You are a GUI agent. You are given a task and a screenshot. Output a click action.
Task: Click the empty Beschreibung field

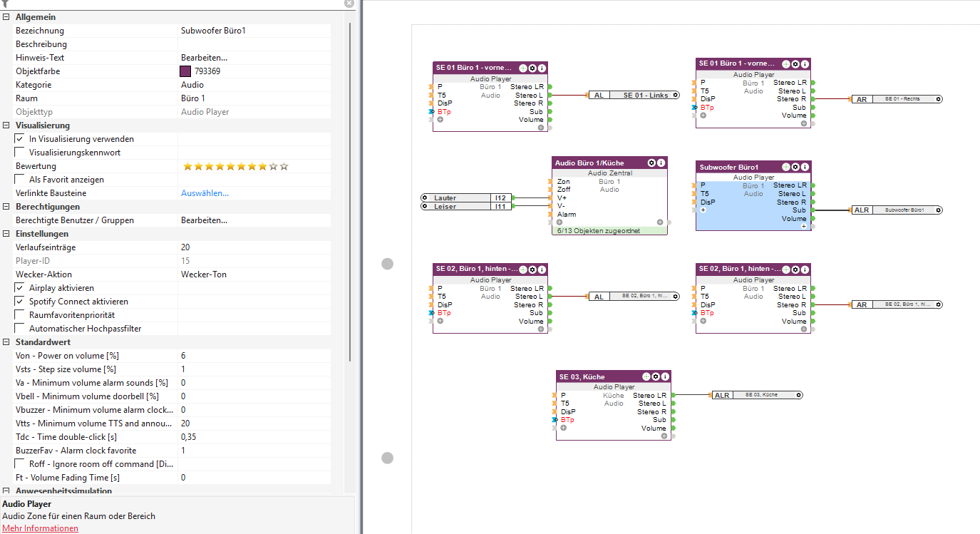pyautogui.click(x=254, y=44)
